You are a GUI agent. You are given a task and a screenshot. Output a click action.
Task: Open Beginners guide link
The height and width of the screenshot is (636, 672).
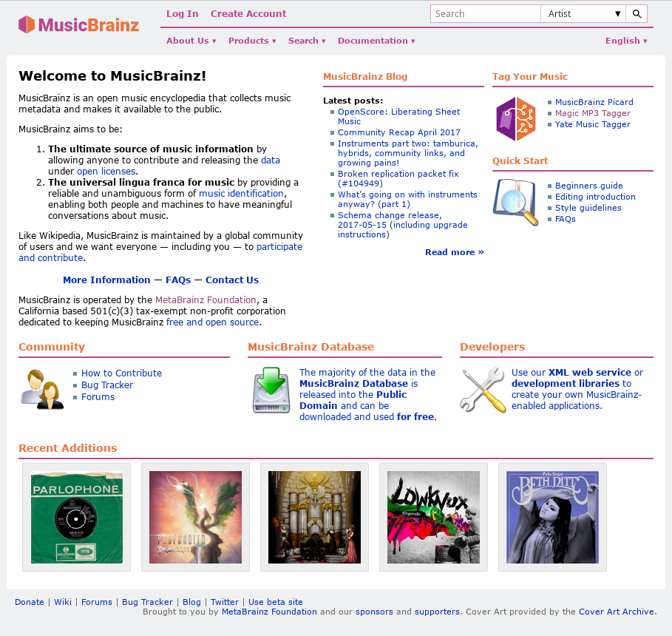(x=589, y=186)
